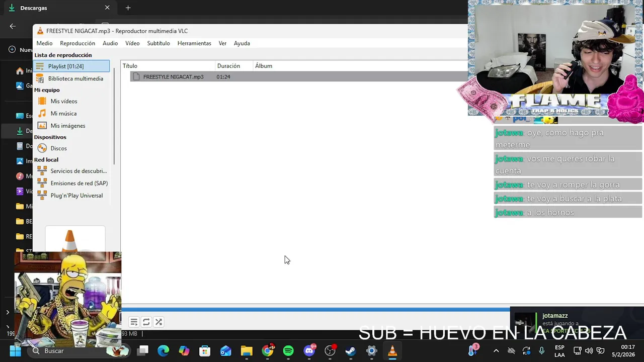This screenshot has width=644, height=362.
Task: Open the Vídeo menu
Action: [x=132, y=43]
